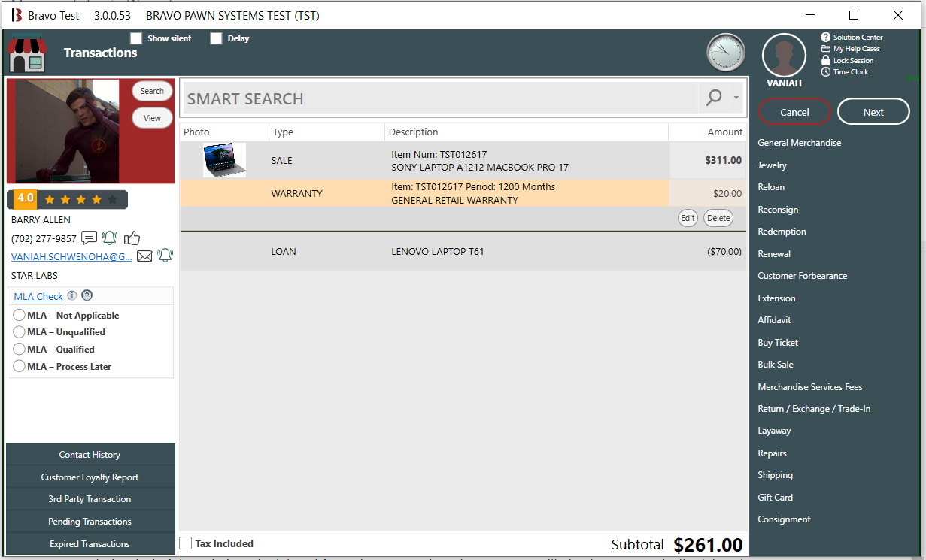Select MLA – Not Applicable
Image resolution: width=926 pixels, height=560 pixels.
tap(20, 316)
